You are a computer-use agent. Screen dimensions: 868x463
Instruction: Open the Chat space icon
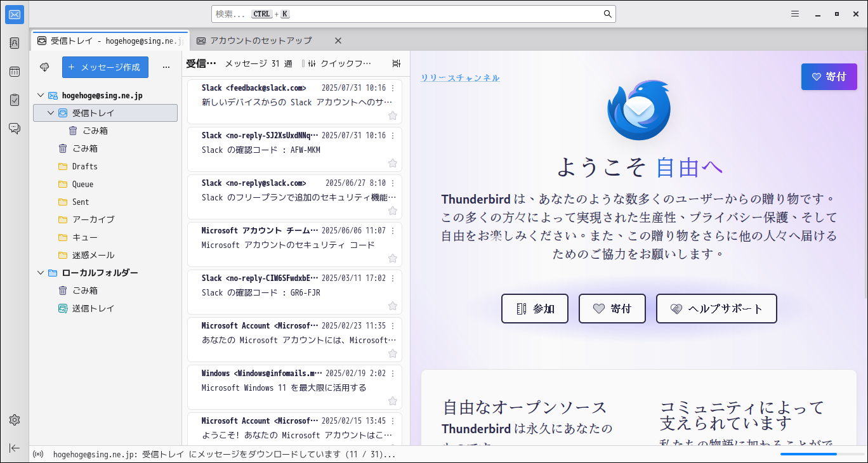[x=15, y=129]
